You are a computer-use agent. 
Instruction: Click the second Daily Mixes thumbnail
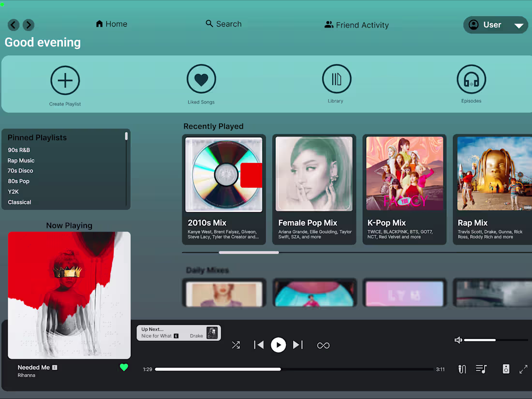pyautogui.click(x=314, y=293)
